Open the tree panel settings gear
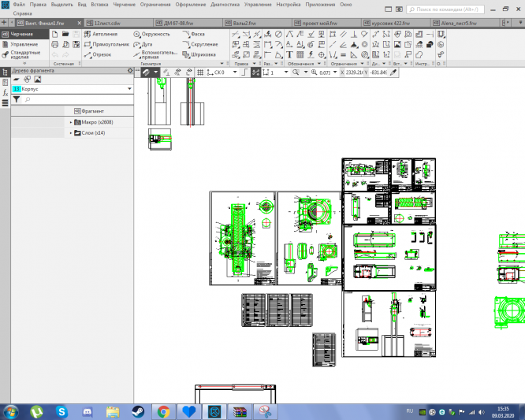Image resolution: width=525 pixels, height=420 pixels. tap(130, 71)
